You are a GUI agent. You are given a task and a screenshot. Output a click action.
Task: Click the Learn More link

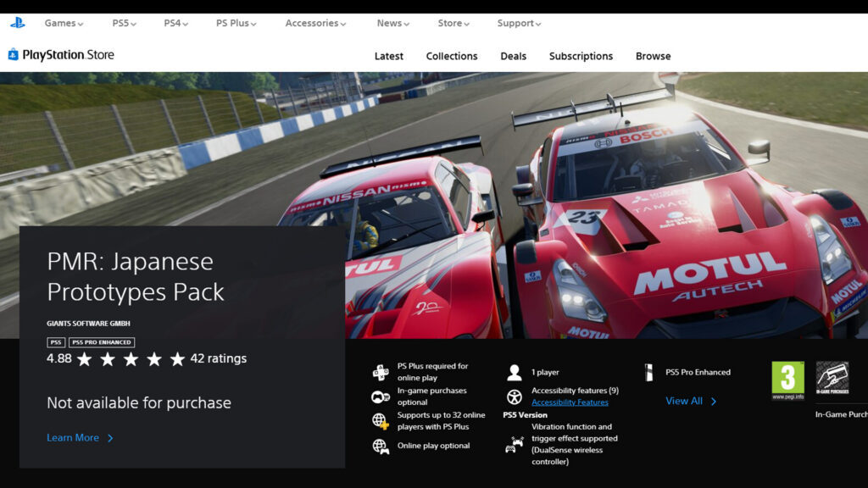coord(81,438)
